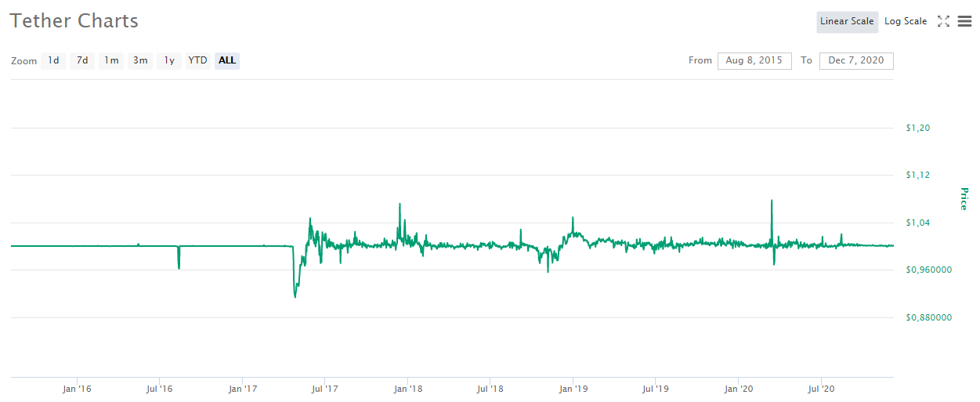Viewport: 980px width, 402px height.
Task: Set zoom range to 3m
Action: tap(140, 60)
